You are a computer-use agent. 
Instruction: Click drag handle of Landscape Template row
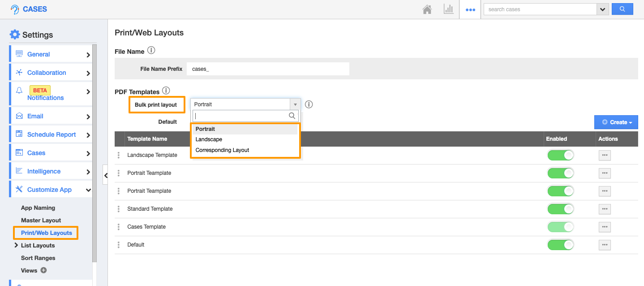119,155
